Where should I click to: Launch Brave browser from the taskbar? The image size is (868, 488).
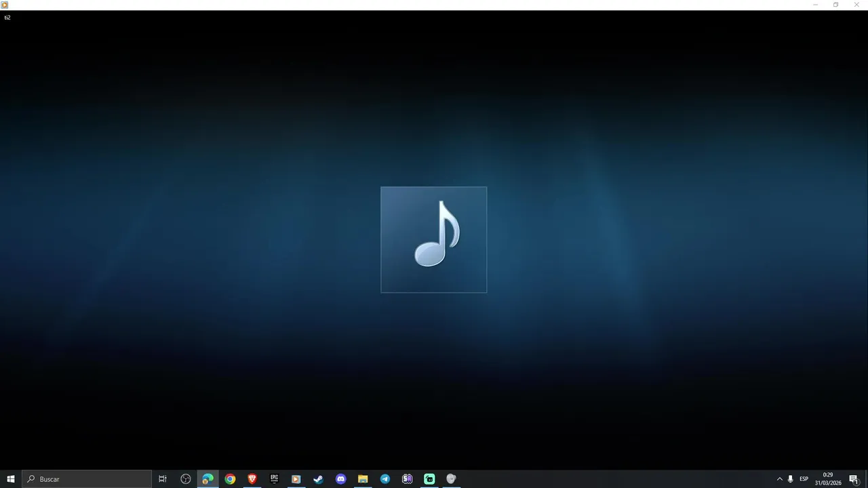pyautogui.click(x=252, y=479)
